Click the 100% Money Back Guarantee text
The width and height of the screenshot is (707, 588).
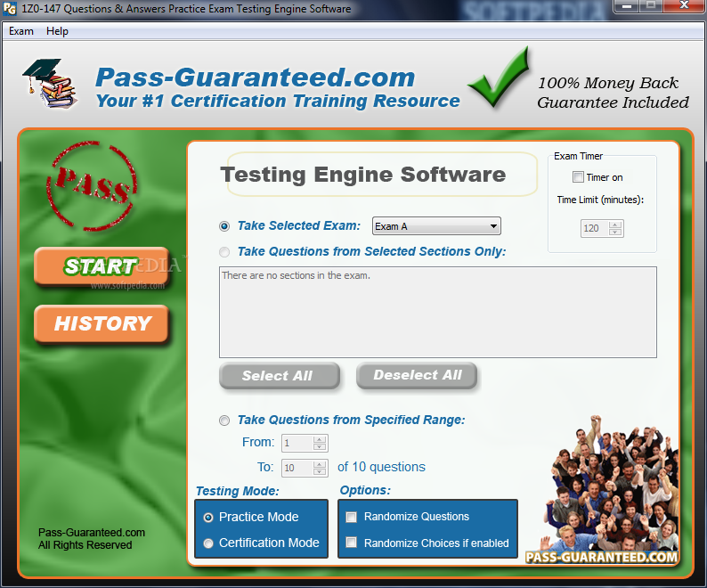[613, 93]
